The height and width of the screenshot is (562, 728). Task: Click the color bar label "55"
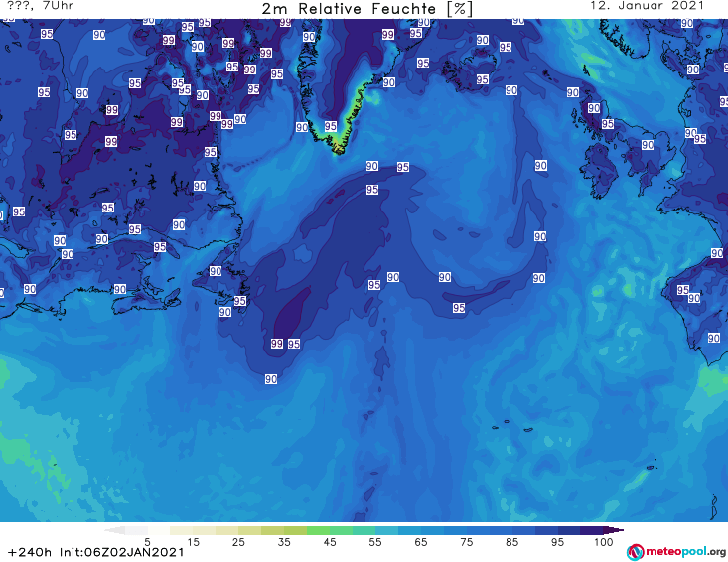(375, 542)
